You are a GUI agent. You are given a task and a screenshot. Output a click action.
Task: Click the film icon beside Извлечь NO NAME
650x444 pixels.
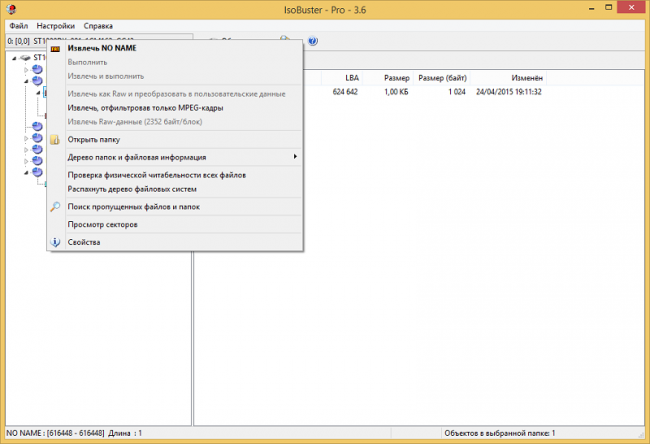point(55,49)
